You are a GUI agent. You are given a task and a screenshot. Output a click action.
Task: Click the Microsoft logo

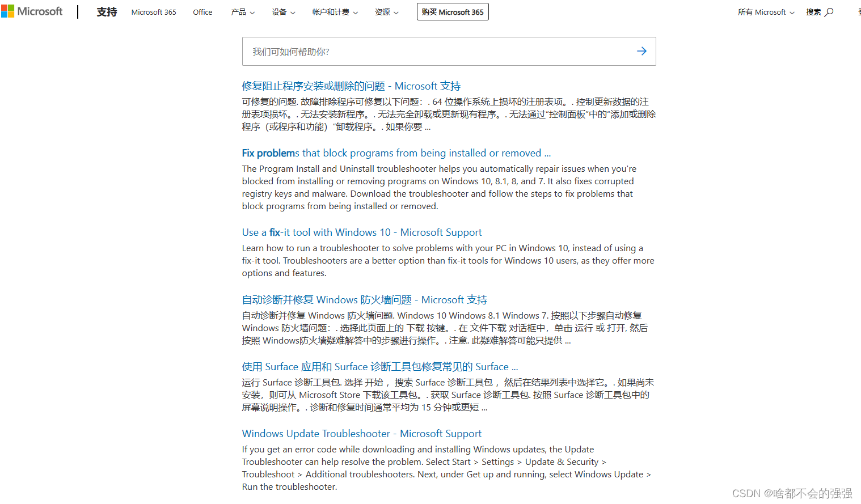32,11
